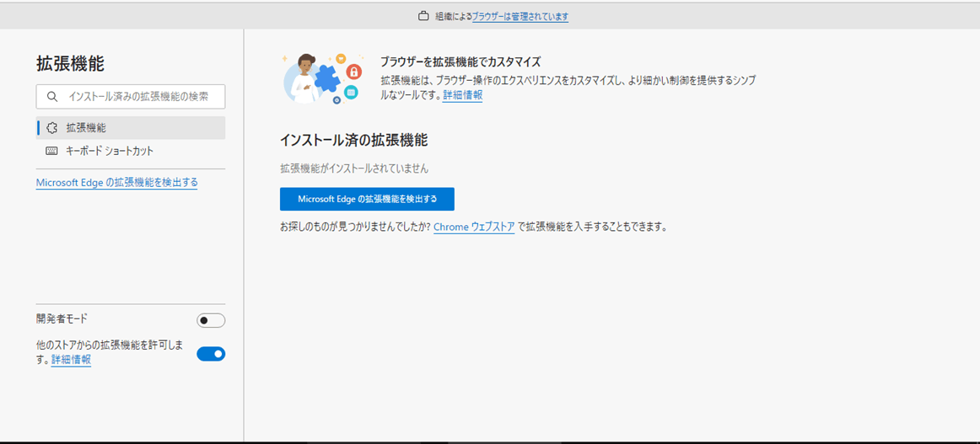Viewport: 980px width, 444px height.
Task: Click the 開発者モード label text
Action: [62, 319]
